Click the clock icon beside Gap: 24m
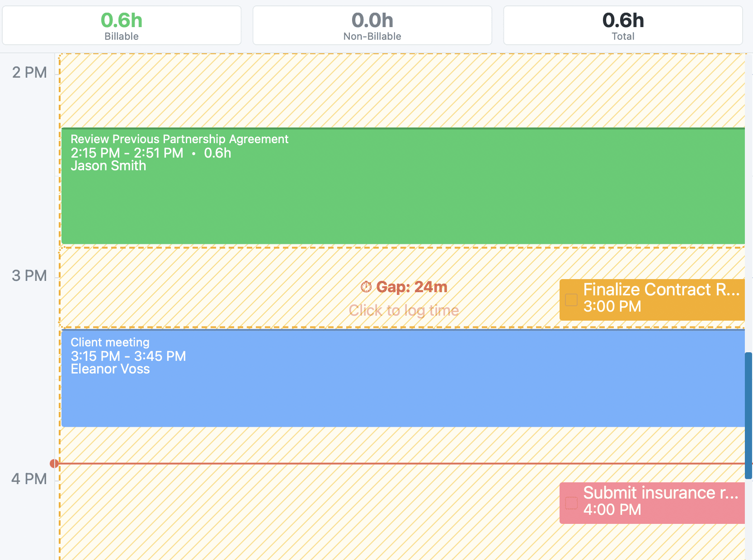753x560 pixels. [366, 287]
